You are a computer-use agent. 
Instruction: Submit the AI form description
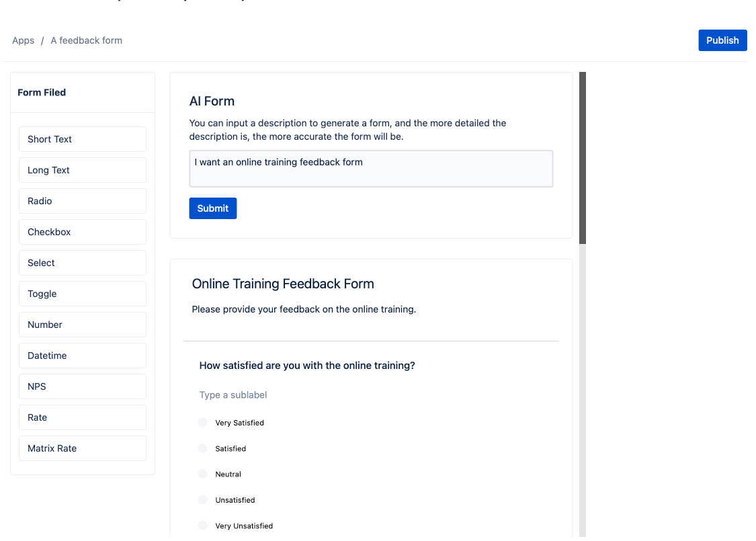tap(212, 208)
